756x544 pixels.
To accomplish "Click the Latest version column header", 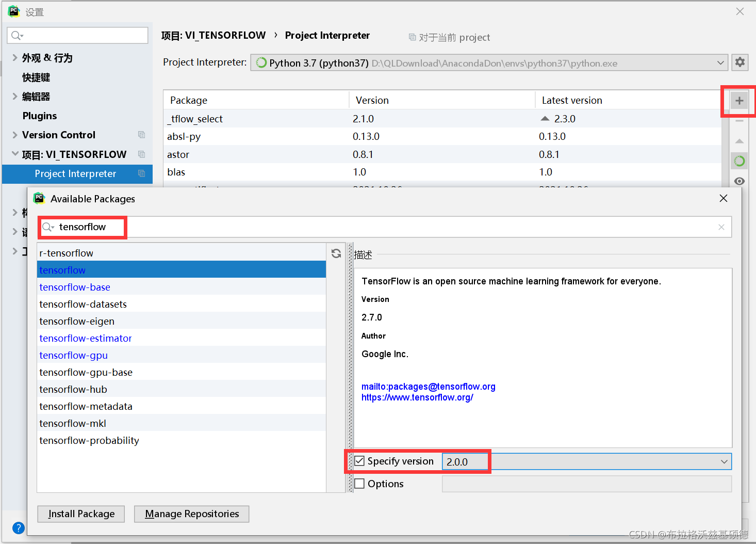I will (x=628, y=100).
